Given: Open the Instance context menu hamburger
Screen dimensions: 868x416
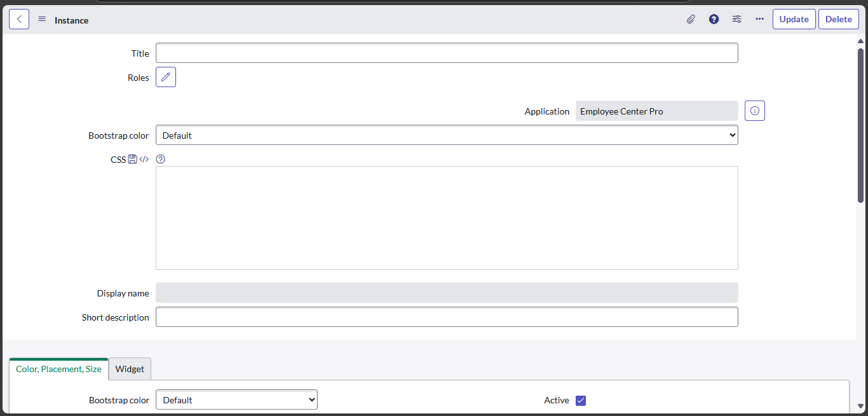Looking at the screenshot, I should pos(41,18).
